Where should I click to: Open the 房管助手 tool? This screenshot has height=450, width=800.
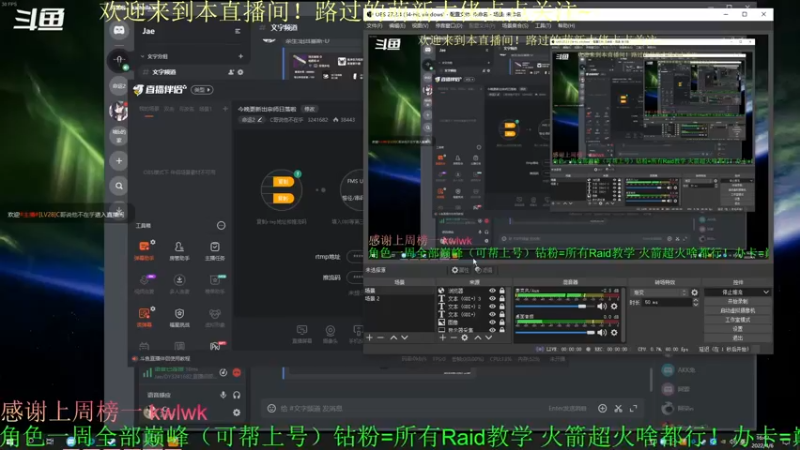tap(179, 251)
